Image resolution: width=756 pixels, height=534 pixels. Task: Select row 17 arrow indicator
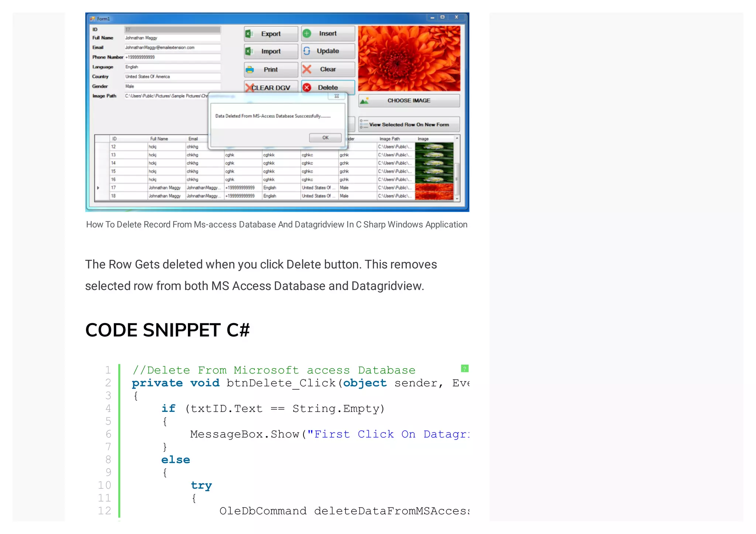click(98, 188)
